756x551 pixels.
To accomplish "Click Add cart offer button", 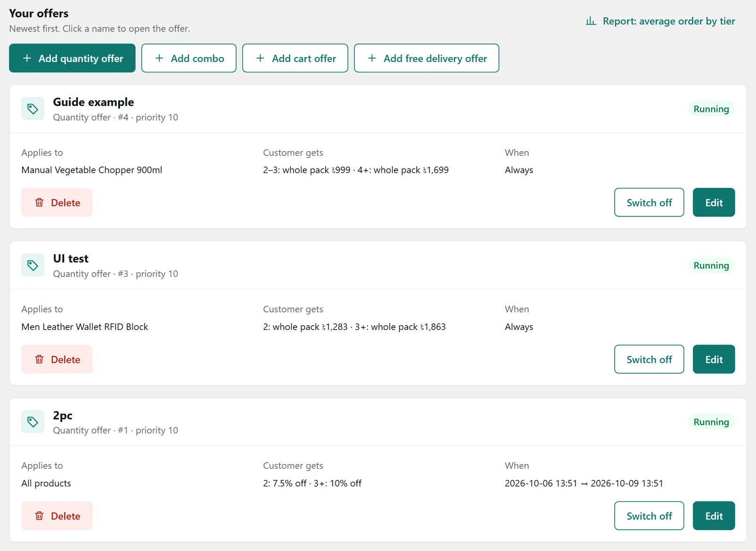I will pos(295,58).
